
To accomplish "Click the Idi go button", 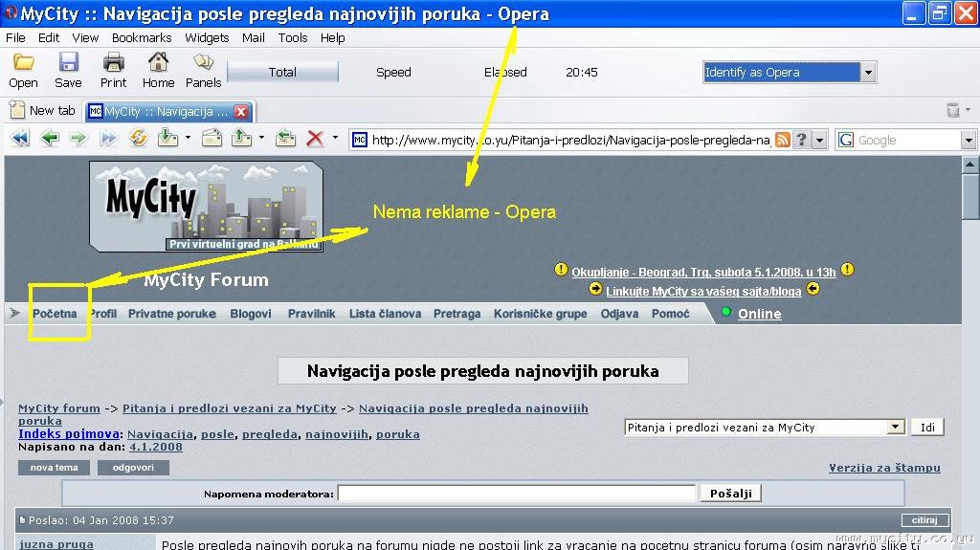I will 927,428.
